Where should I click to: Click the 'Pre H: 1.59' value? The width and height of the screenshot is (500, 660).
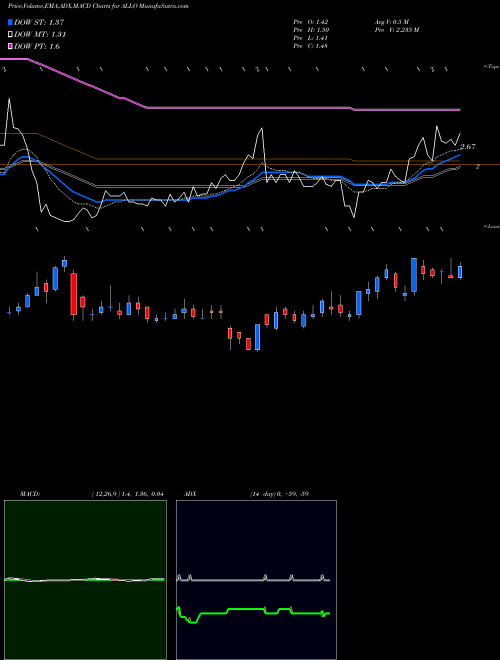(x=311, y=30)
